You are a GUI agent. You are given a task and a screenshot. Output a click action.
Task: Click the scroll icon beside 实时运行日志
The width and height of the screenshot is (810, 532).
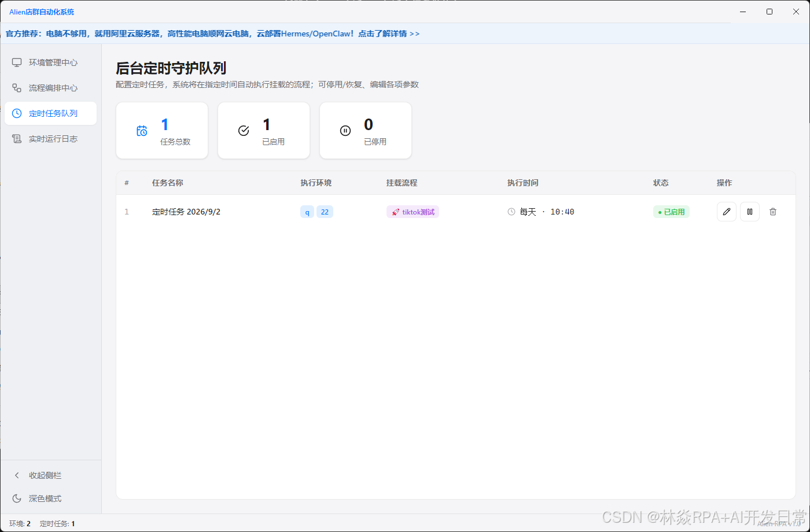(17, 139)
